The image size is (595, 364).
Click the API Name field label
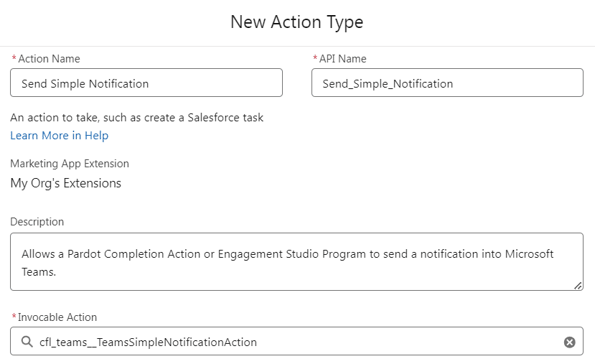tap(342, 59)
